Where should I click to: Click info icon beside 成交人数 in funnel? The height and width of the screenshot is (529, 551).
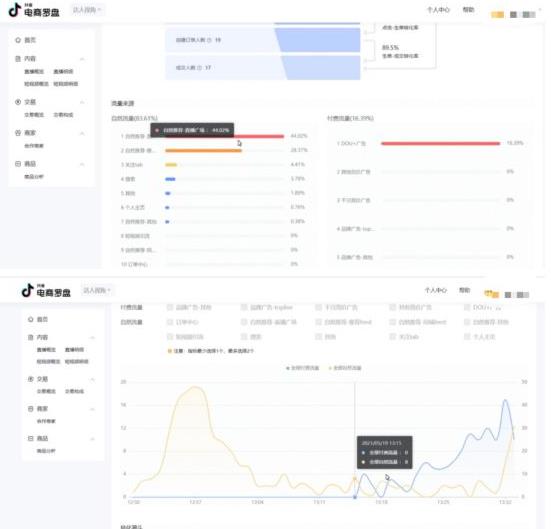point(199,67)
